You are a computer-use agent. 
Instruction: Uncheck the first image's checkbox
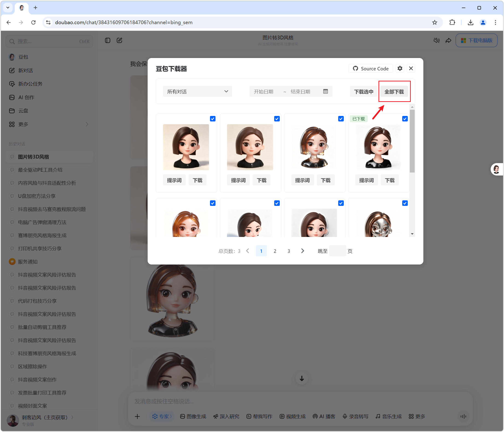[213, 118]
